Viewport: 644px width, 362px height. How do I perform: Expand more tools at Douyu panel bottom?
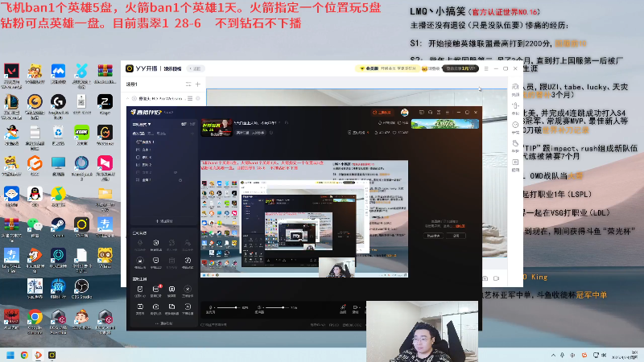coord(163,323)
